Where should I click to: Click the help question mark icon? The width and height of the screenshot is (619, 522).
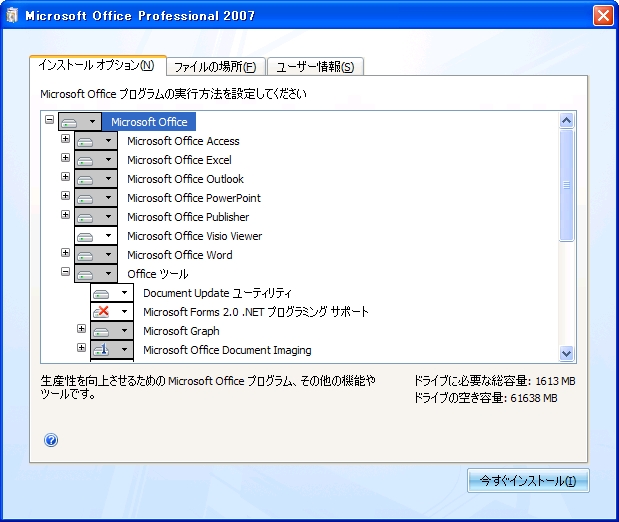(51, 440)
